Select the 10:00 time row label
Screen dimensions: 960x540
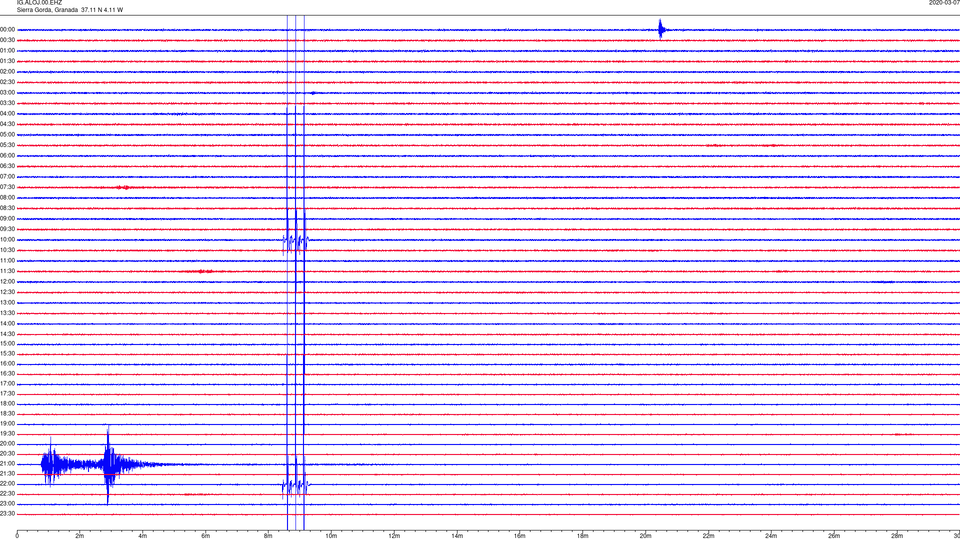(8, 240)
